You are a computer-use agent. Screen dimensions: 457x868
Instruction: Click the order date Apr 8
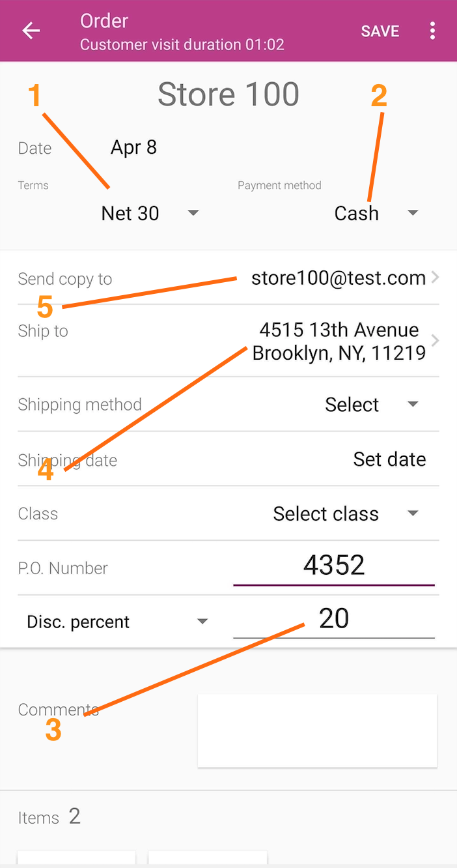[x=133, y=147]
